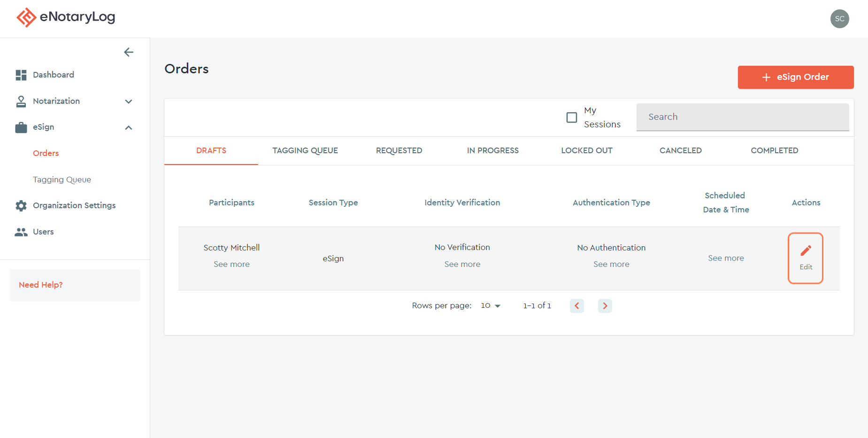Click the Organization Settings gear icon
The width and height of the screenshot is (868, 438).
point(21,206)
